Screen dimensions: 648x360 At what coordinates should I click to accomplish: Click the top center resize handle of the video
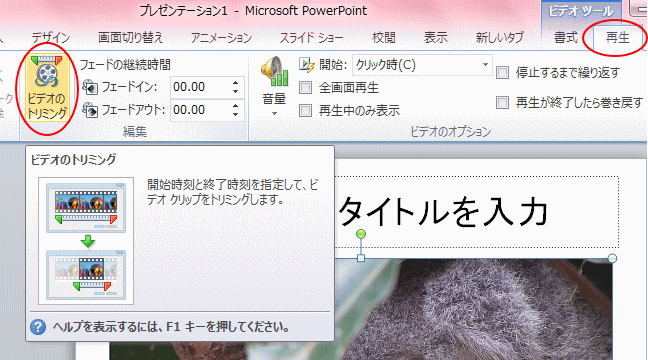361,258
